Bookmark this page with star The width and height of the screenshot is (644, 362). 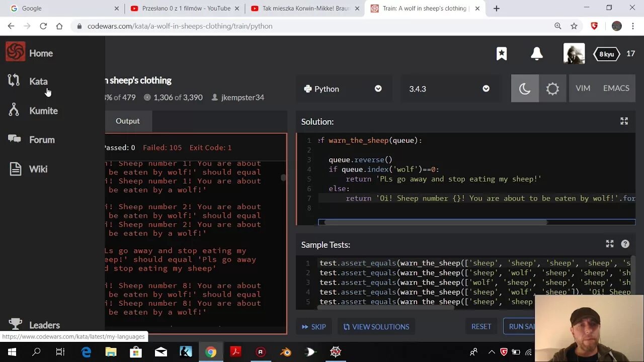tap(574, 26)
